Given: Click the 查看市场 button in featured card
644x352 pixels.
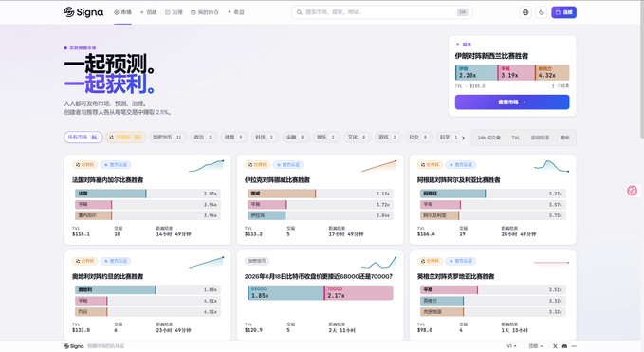Looking at the screenshot, I should pos(512,102).
